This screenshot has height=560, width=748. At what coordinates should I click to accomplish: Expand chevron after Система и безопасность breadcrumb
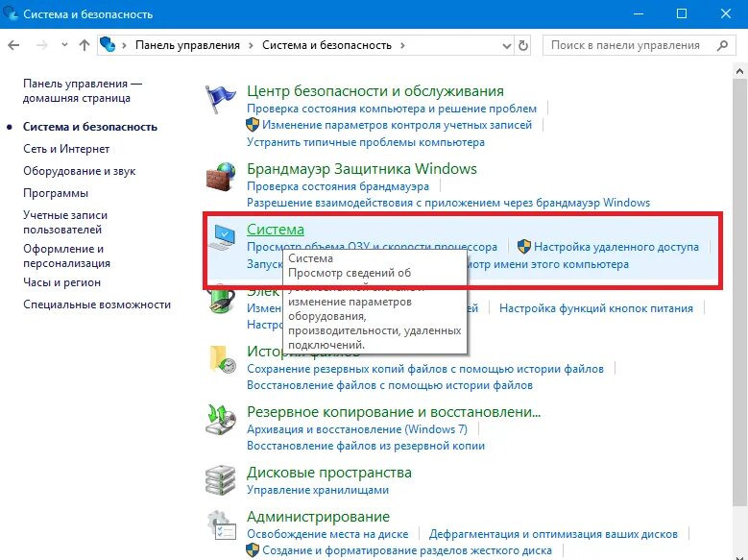pos(402,45)
